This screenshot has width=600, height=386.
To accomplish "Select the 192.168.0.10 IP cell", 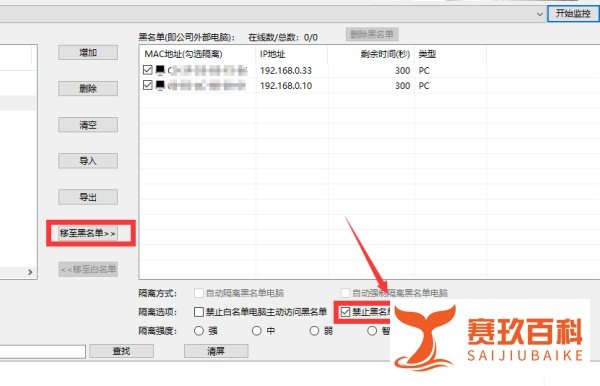I will tap(286, 85).
